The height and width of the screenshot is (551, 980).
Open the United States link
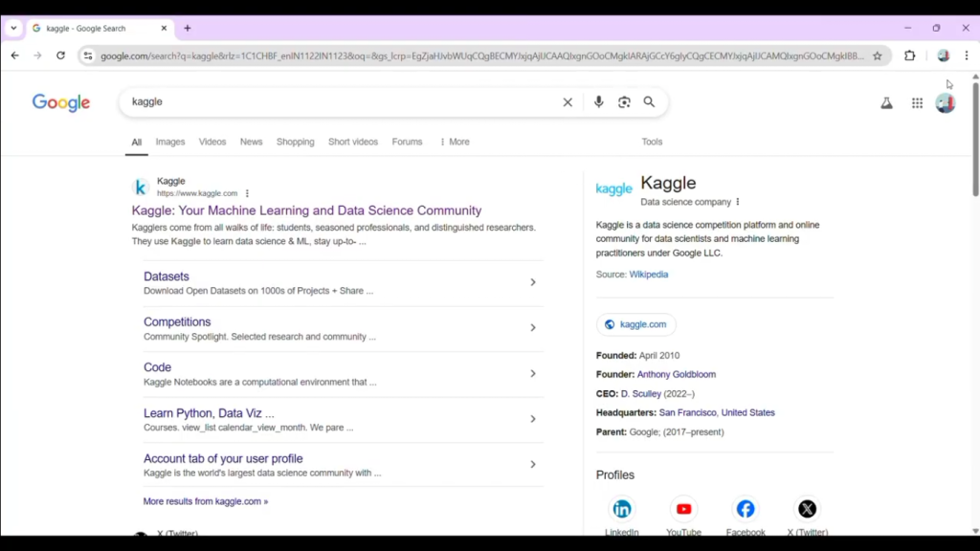[x=748, y=412]
